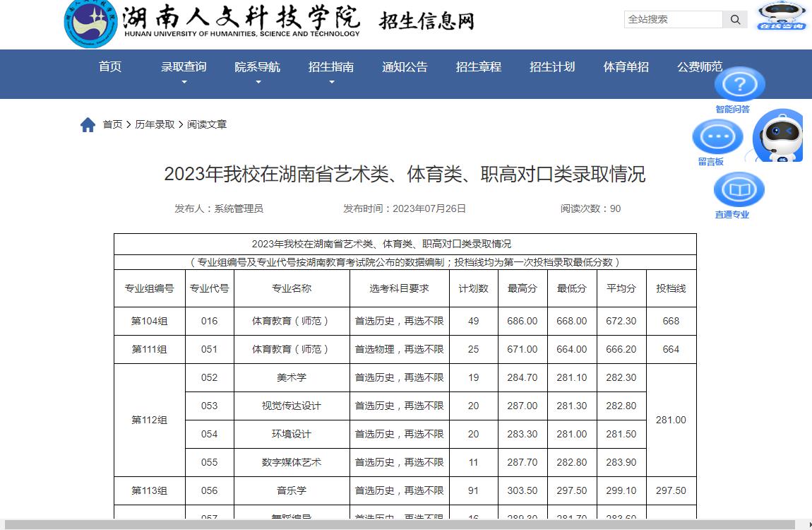Open 通知公告 navigation item
Viewport: 812px width, 530px height.
405,67
